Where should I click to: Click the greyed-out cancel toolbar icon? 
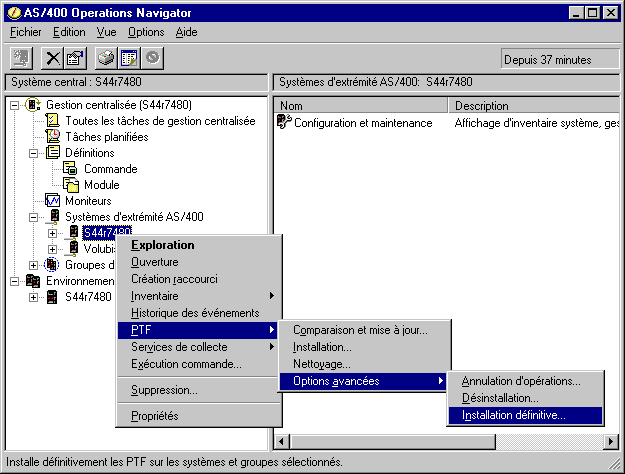tap(152, 59)
